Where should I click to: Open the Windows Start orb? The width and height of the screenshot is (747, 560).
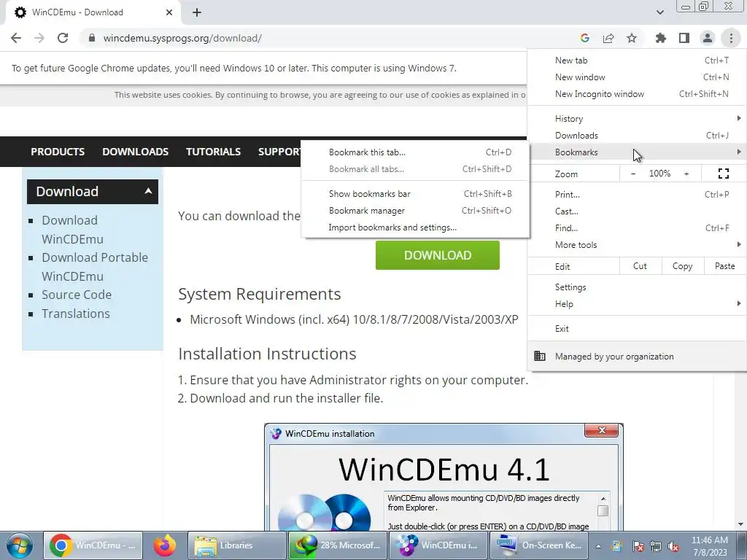coord(20,545)
